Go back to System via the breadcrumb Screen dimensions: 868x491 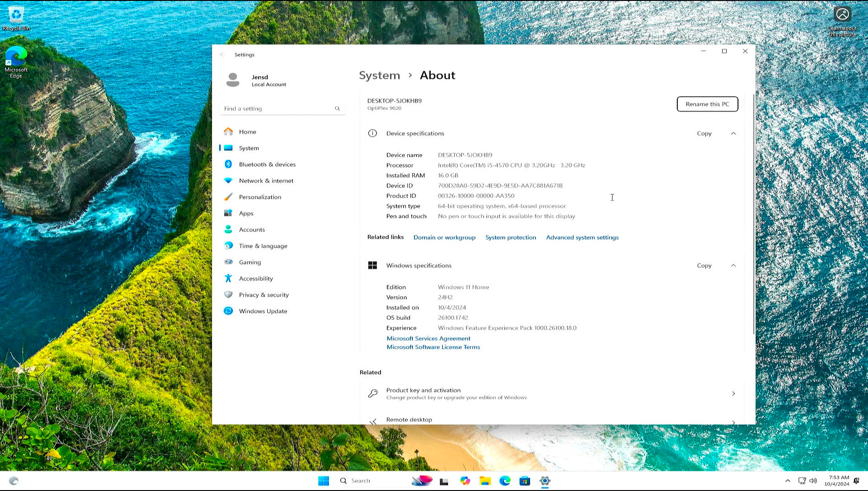coord(380,75)
